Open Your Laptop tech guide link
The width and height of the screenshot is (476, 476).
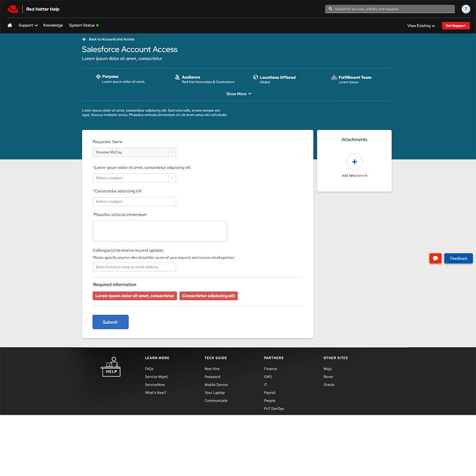point(214,392)
